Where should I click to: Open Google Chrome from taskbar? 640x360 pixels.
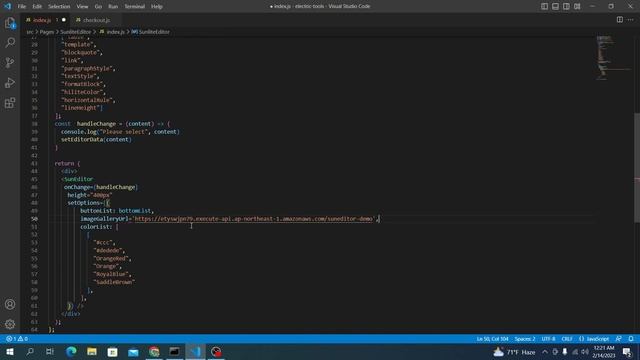[154, 352]
